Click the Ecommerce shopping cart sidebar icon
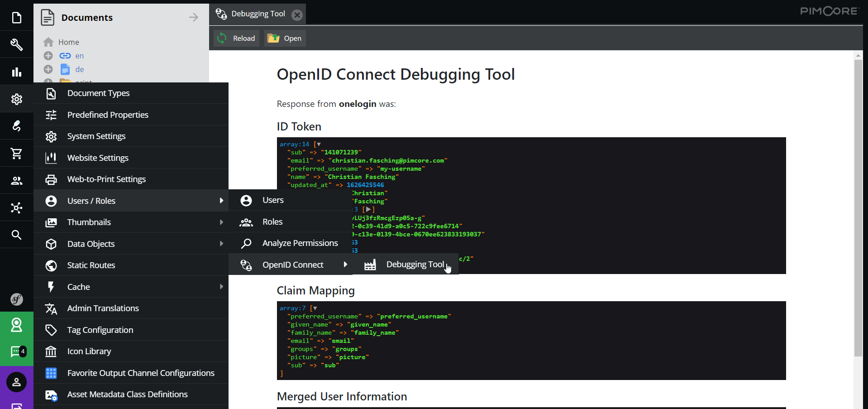The image size is (868, 409). [x=17, y=154]
